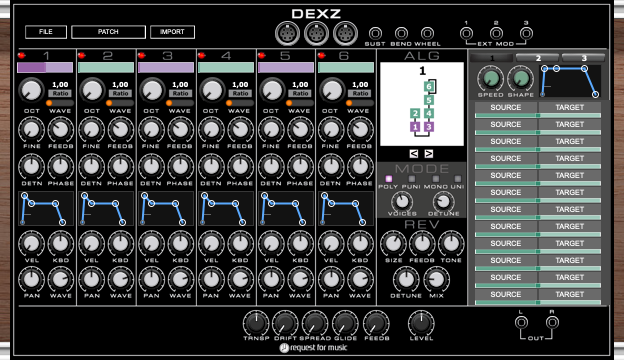The height and width of the screenshot is (360, 624).
Task: Open operator 3 Ratio mode selector
Action: click(x=180, y=93)
